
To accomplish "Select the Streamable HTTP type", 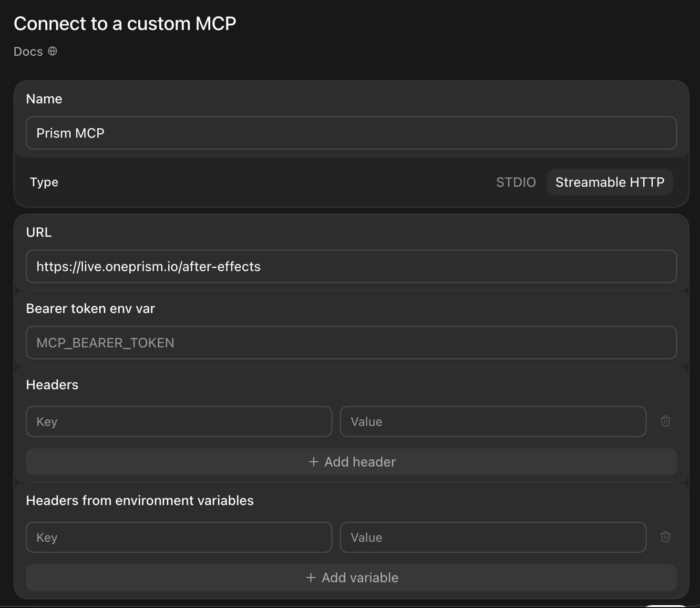I will pos(610,182).
